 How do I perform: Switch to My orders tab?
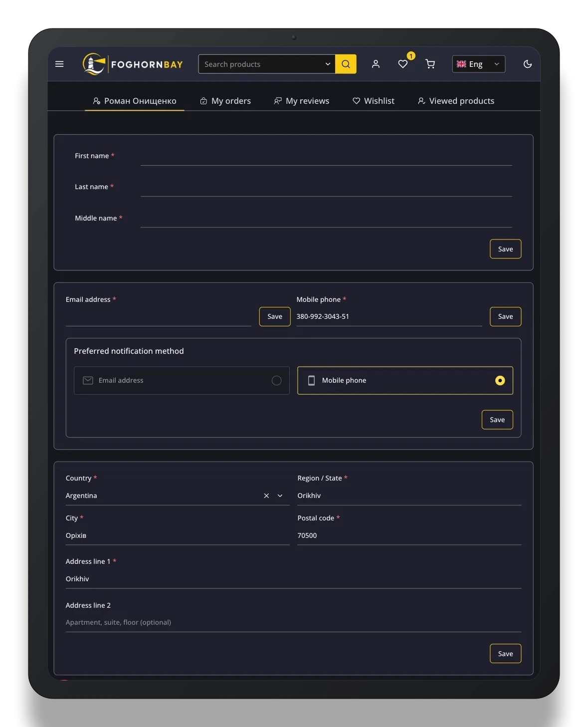coord(225,101)
